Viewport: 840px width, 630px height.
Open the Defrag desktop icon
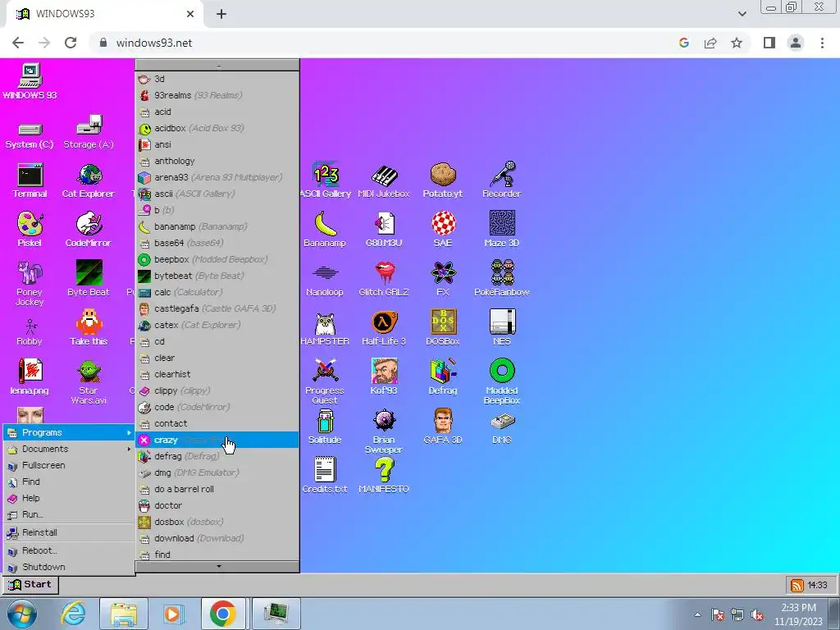coord(443,377)
